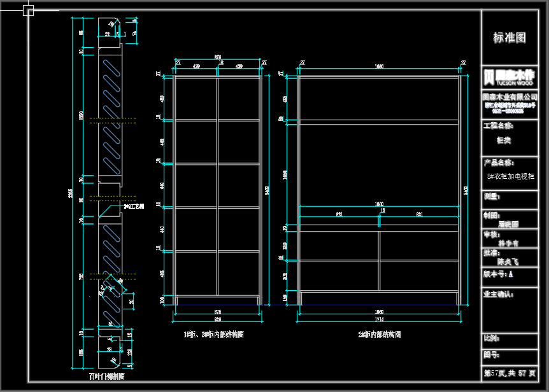
Task: Select the 870 top width dimension
Action: [218, 57]
